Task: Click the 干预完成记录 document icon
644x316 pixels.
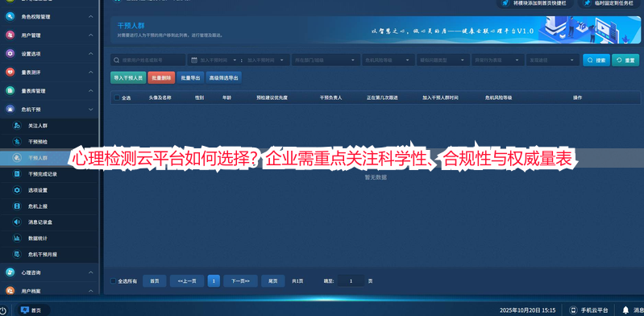Action: 17,174
